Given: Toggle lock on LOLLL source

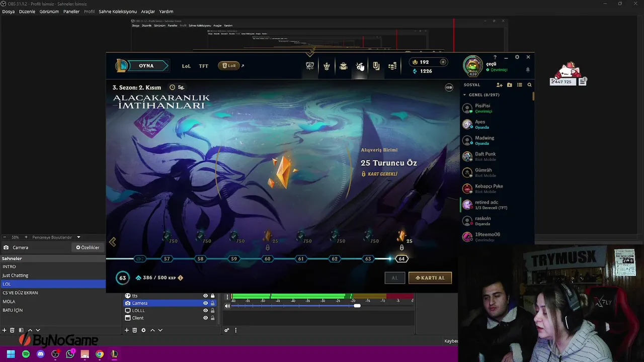Looking at the screenshot, I should tap(213, 311).
